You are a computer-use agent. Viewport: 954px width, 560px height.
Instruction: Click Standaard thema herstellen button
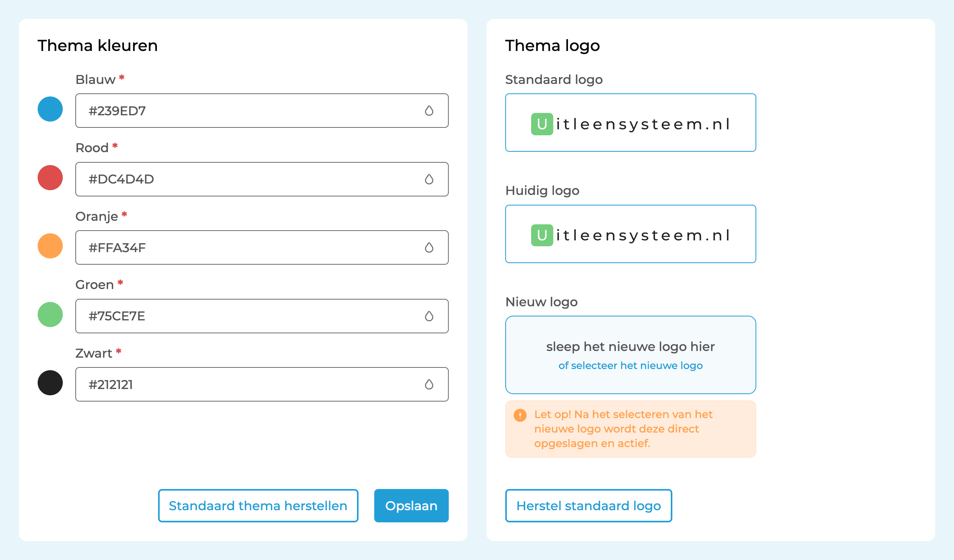tap(258, 505)
